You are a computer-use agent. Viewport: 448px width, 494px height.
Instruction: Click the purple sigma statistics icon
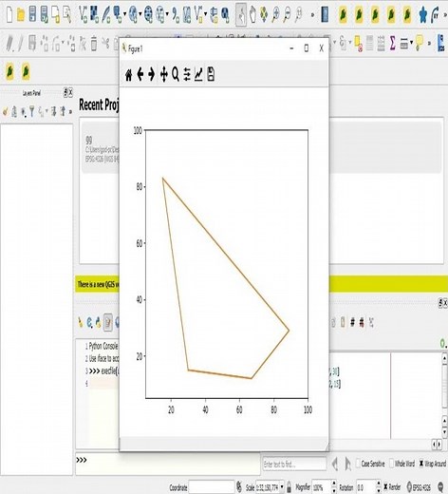pos(392,43)
